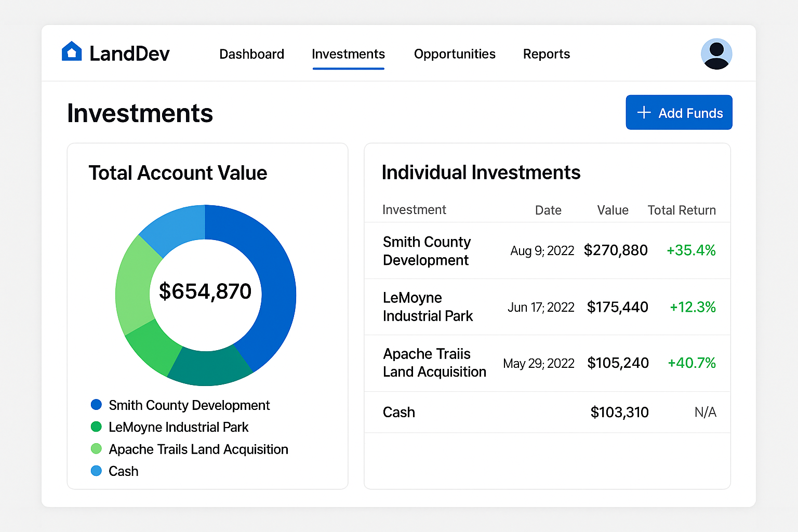Select the Investments navigation tab

click(348, 54)
